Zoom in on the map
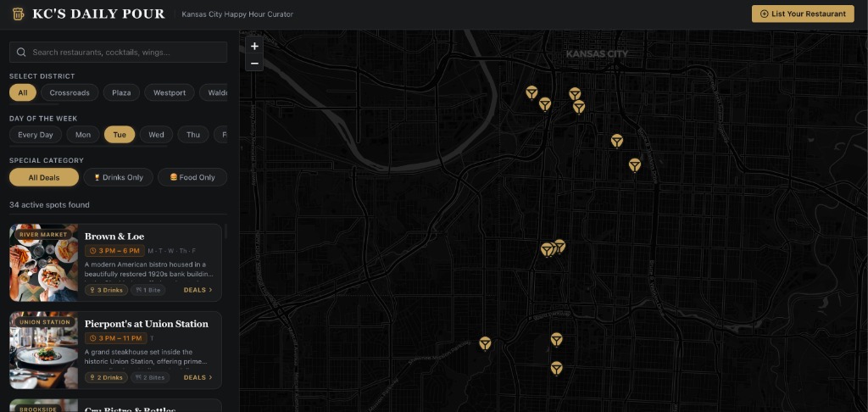This screenshot has height=412, width=868. [254, 47]
